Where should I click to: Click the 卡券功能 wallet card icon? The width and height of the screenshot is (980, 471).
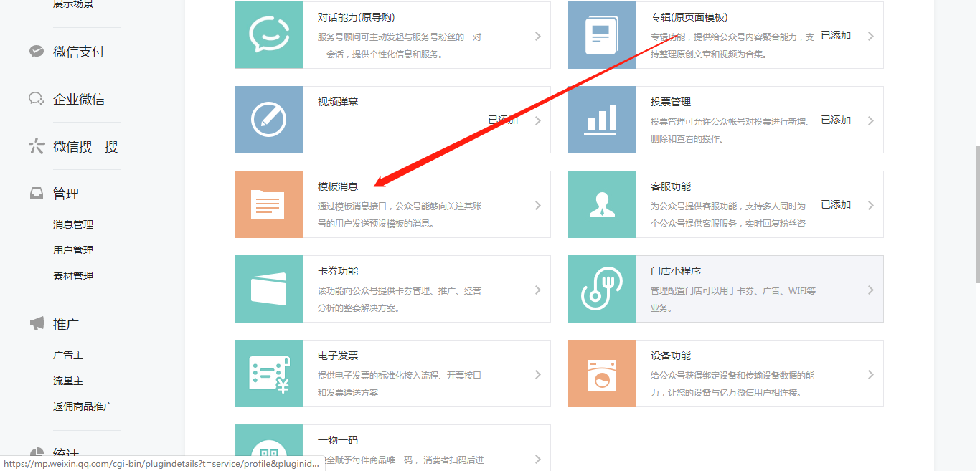tap(269, 289)
